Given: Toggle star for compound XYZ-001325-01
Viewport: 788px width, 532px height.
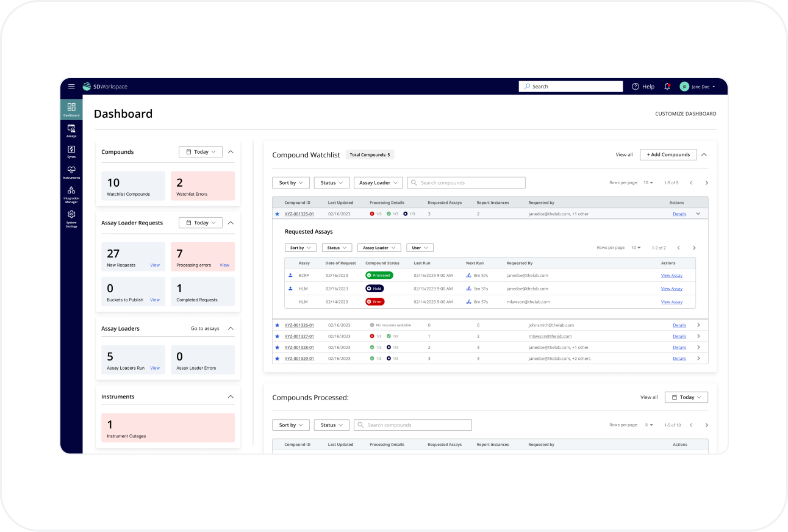Looking at the screenshot, I should (277, 214).
